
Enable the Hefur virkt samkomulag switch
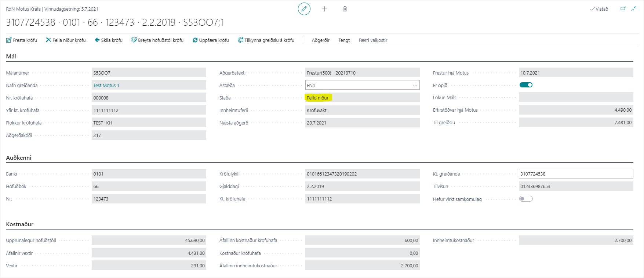[526, 199]
